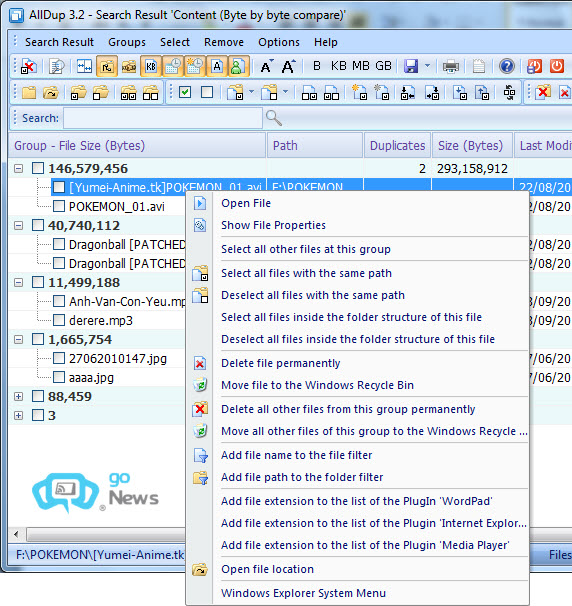Tick the derere.mp3 checkbox
This screenshot has width=572, height=606.
[59, 320]
